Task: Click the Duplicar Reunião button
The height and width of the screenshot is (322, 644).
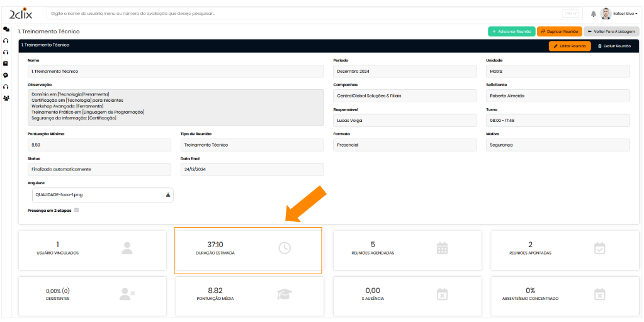Action: pos(559,31)
